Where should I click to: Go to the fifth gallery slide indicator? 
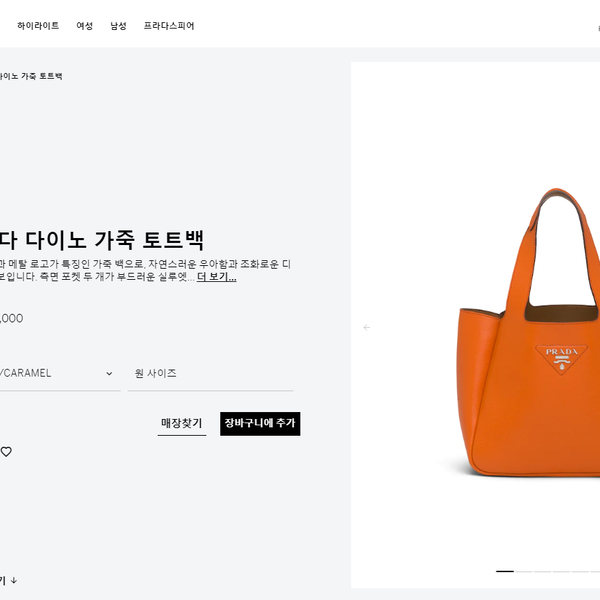580,571
